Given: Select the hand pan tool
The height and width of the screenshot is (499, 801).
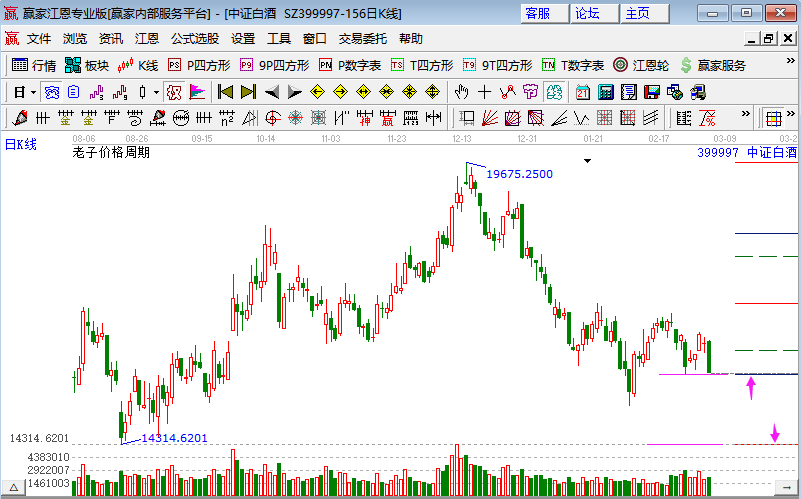Looking at the screenshot, I should pos(461,92).
